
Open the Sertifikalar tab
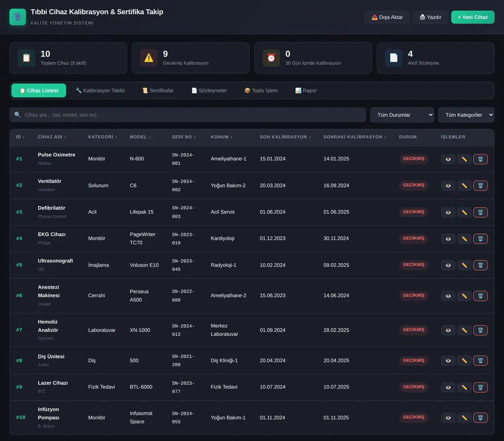[x=157, y=90]
